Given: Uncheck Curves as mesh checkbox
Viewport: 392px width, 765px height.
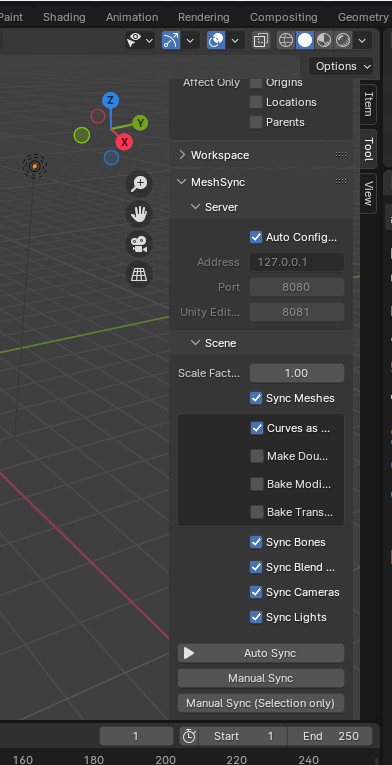Looking at the screenshot, I should [257, 428].
